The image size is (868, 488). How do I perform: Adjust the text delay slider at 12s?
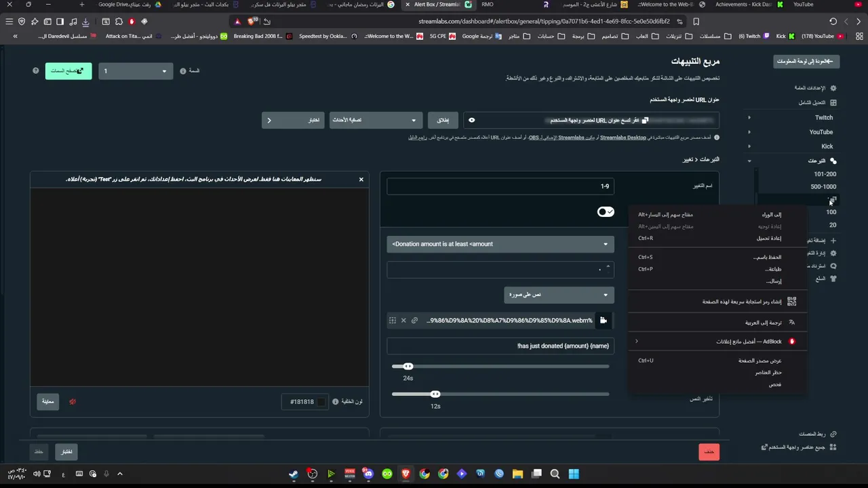coord(435,394)
